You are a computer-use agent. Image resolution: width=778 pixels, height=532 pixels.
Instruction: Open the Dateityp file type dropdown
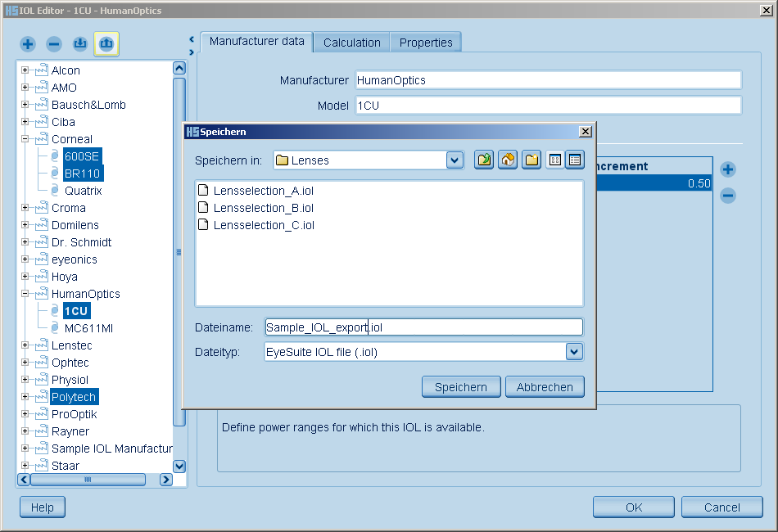pyautogui.click(x=574, y=352)
